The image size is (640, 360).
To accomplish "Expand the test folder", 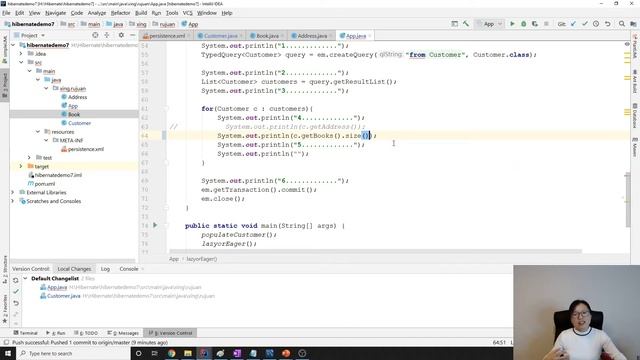I will point(29,158).
